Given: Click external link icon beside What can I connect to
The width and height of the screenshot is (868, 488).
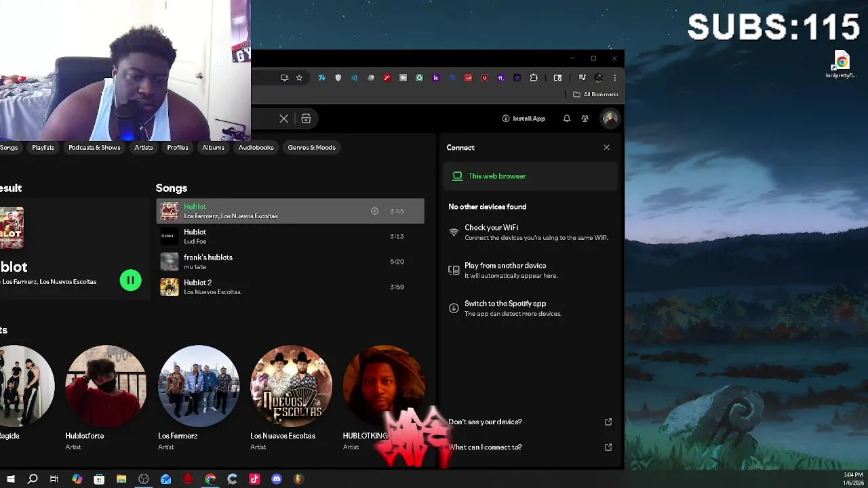Looking at the screenshot, I should pyautogui.click(x=608, y=447).
